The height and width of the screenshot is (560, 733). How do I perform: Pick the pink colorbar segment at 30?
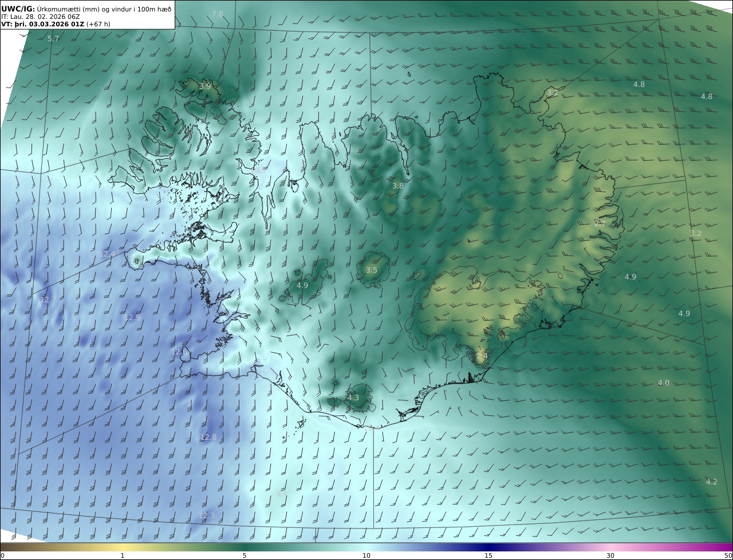click(x=610, y=547)
